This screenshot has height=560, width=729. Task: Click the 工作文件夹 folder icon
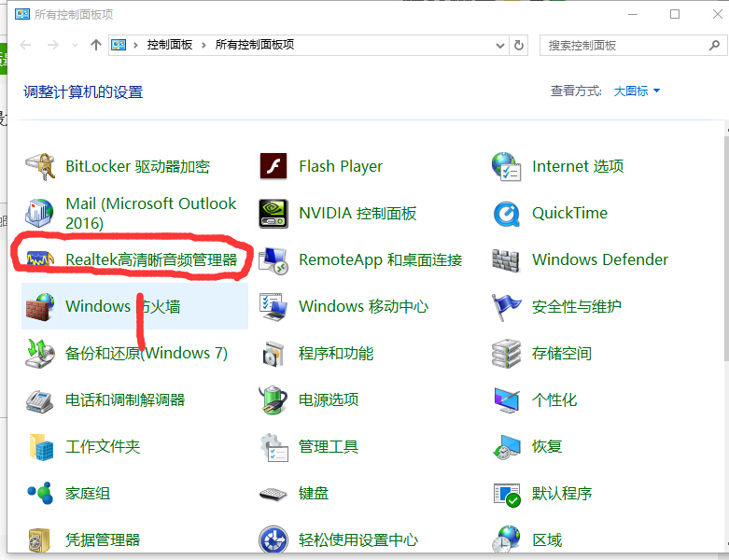41,447
